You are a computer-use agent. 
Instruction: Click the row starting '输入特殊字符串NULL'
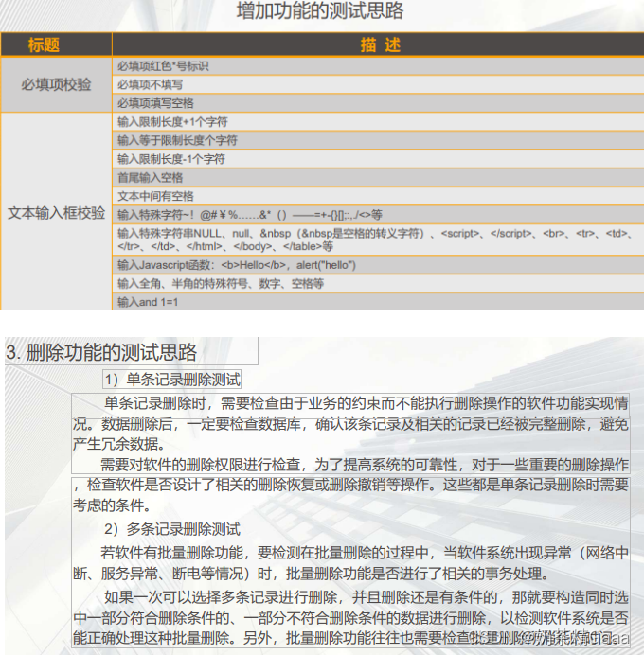tap(379, 239)
